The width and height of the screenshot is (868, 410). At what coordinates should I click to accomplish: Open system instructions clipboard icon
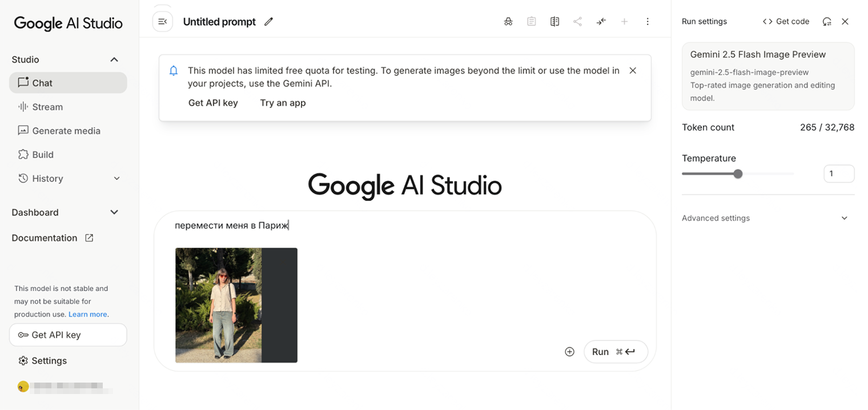(x=532, y=22)
